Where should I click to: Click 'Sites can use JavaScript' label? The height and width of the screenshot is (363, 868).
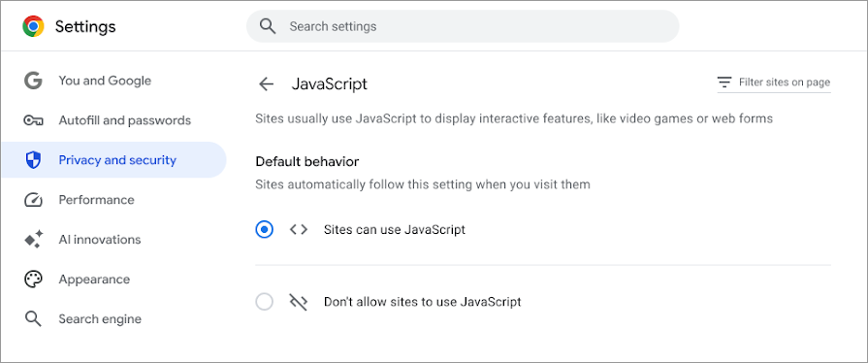pos(395,229)
